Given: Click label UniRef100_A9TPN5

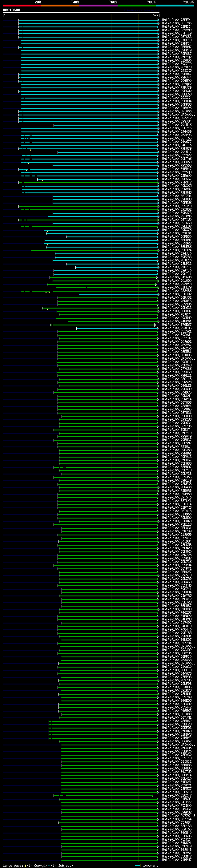Looking at the screenshot, I should coord(176,216).
